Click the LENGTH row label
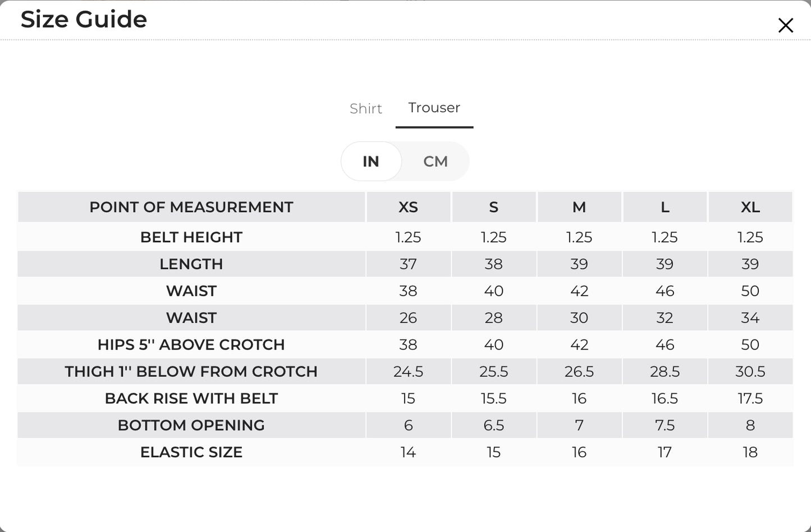This screenshot has height=532, width=811. click(x=191, y=264)
